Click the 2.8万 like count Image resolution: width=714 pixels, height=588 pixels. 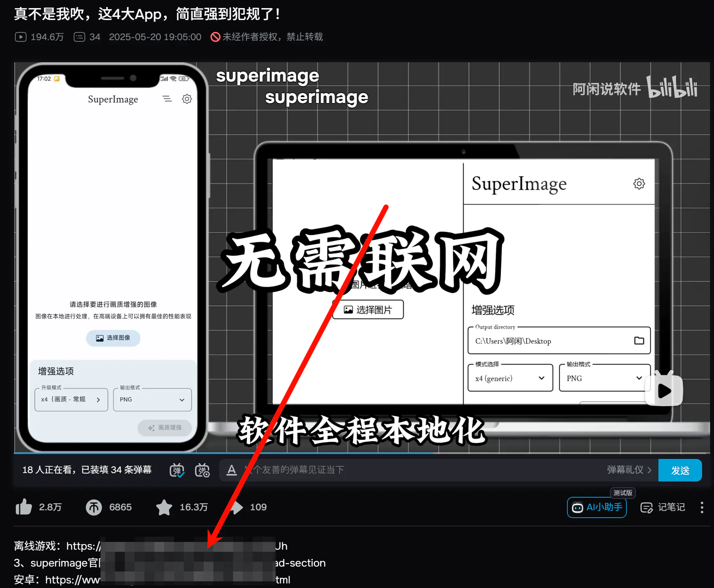[x=50, y=507]
